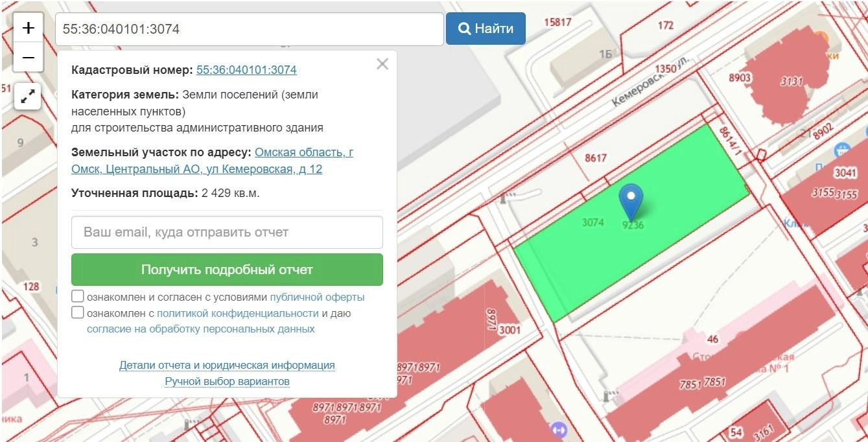Click Получить подробный отчет button
868x442 pixels.
(x=227, y=270)
